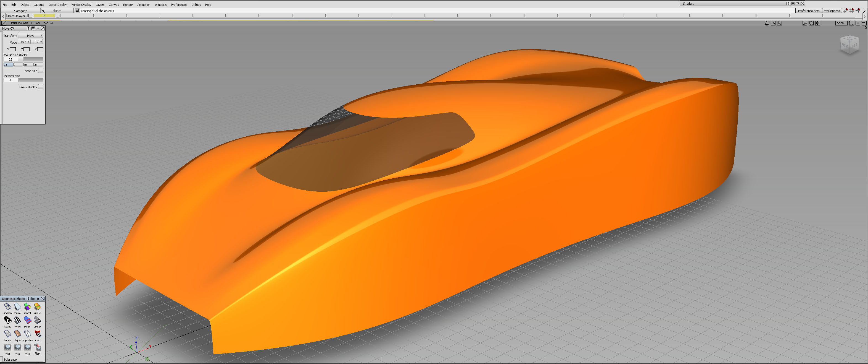Toggle the Proxy display checkbox
The image size is (868, 364).
point(41,87)
